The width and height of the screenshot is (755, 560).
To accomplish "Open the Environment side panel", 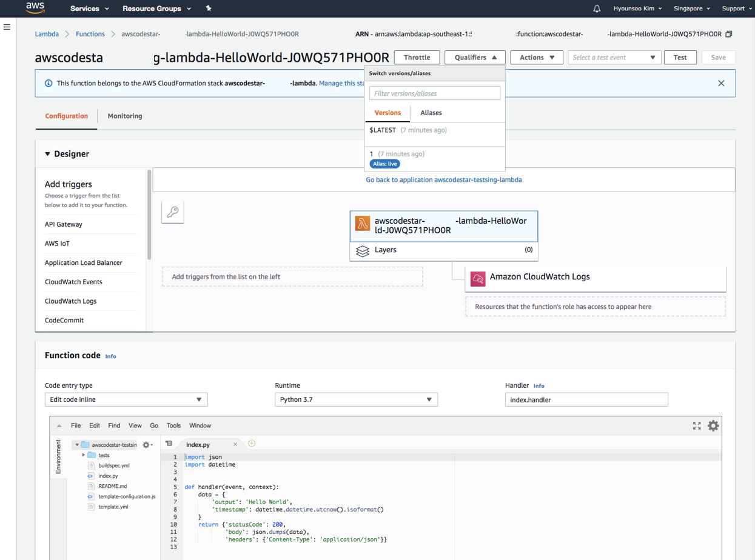I will pyautogui.click(x=58, y=457).
